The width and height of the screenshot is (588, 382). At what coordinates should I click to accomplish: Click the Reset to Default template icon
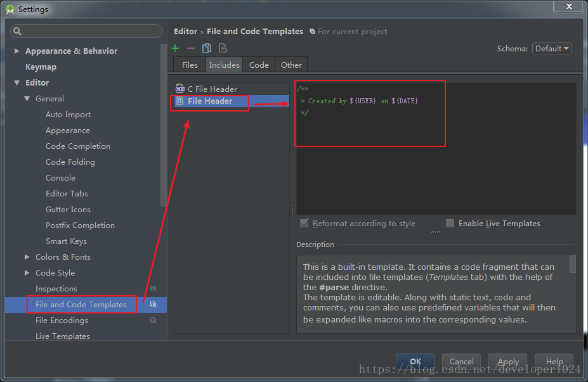[223, 48]
